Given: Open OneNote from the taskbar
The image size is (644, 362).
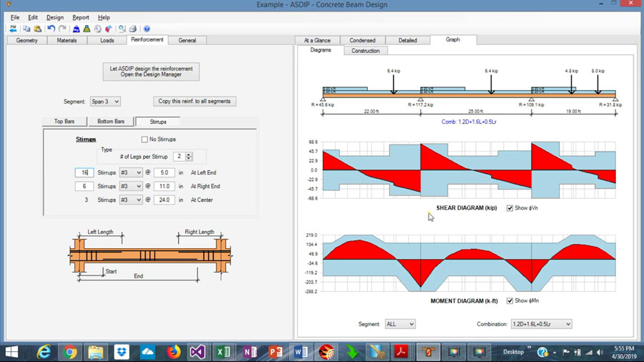Looking at the screenshot, I should (x=249, y=352).
